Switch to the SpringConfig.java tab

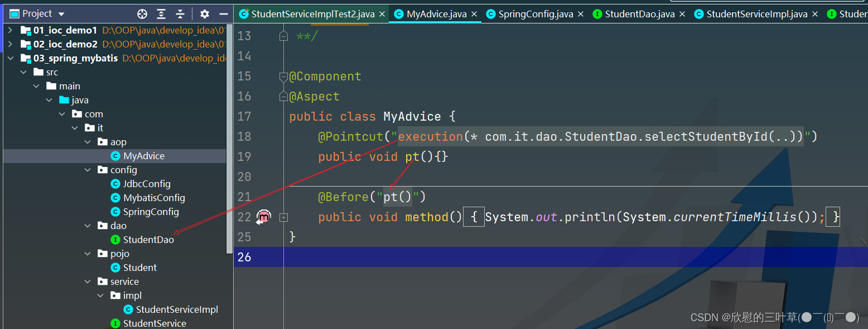[535, 14]
